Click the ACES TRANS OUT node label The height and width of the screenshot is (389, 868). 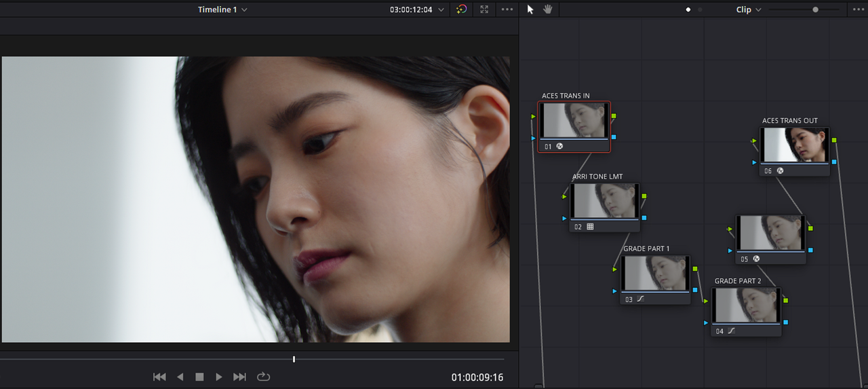[790, 121]
